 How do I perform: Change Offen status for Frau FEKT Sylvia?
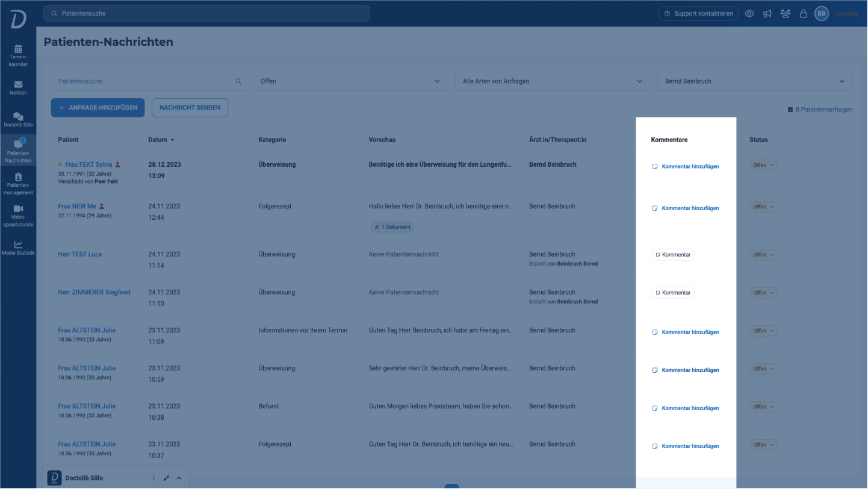coord(763,165)
